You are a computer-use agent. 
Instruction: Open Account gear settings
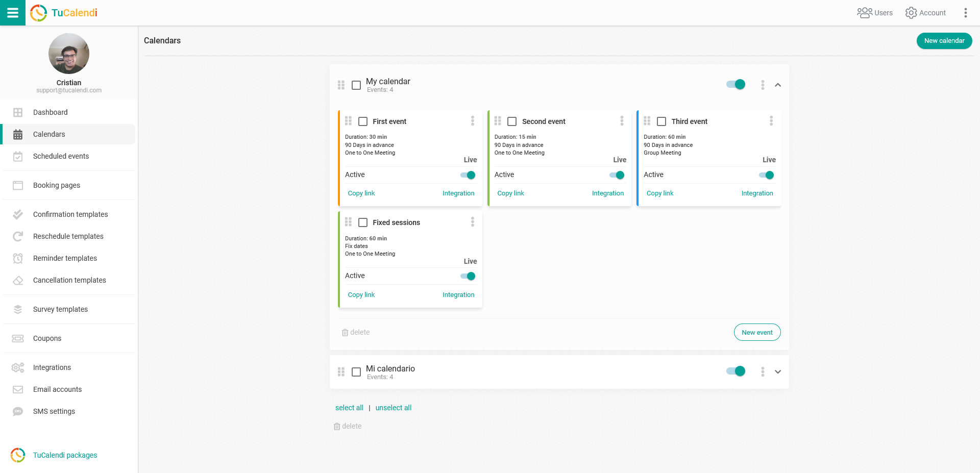911,13
